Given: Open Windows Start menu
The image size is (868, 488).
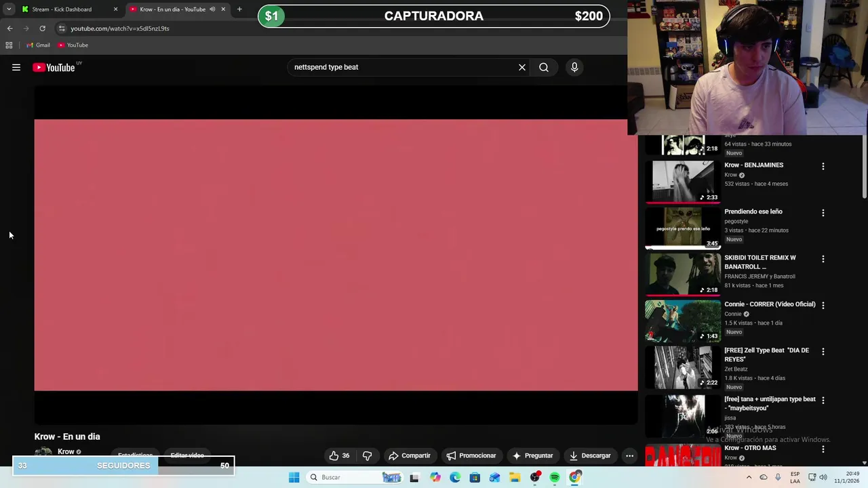Looking at the screenshot, I should click(294, 477).
